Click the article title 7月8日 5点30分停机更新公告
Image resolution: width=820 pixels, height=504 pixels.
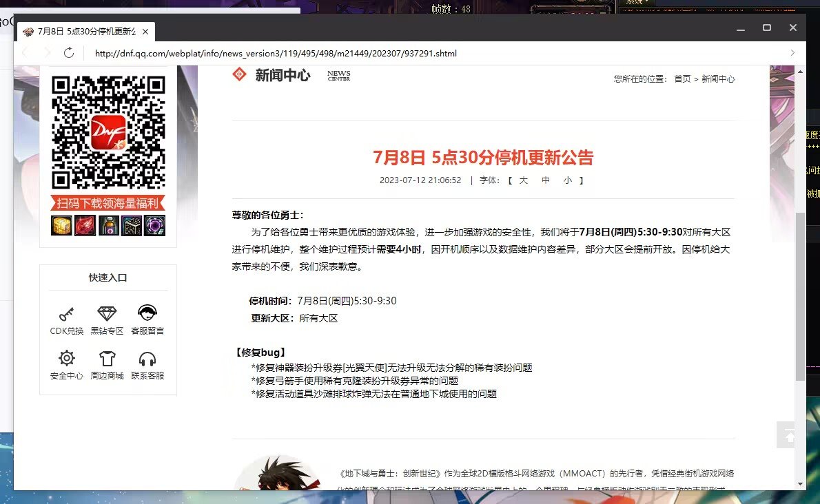point(483,157)
